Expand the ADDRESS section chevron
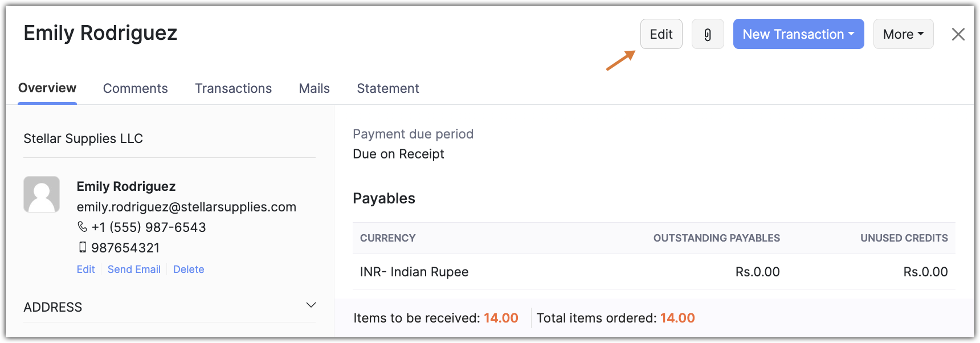The width and height of the screenshot is (980, 343). pos(311,305)
